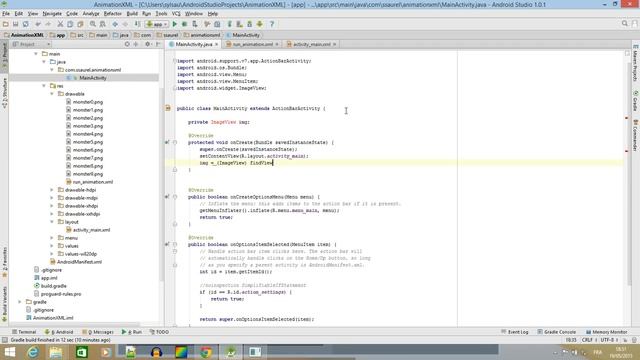Open the Terminal tool window
The height and width of the screenshot is (360, 640).
pyautogui.click(x=24, y=332)
